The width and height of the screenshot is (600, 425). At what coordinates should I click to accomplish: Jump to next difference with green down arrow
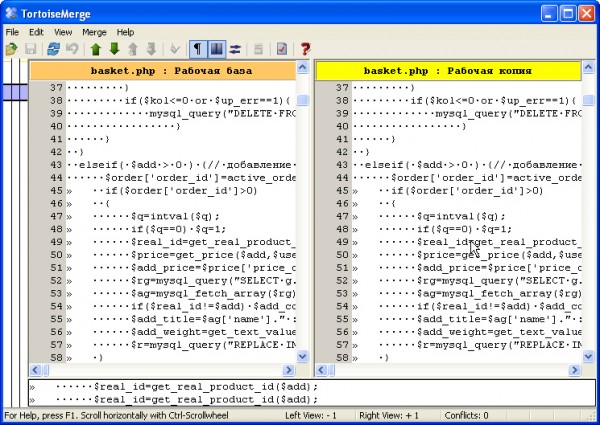114,48
